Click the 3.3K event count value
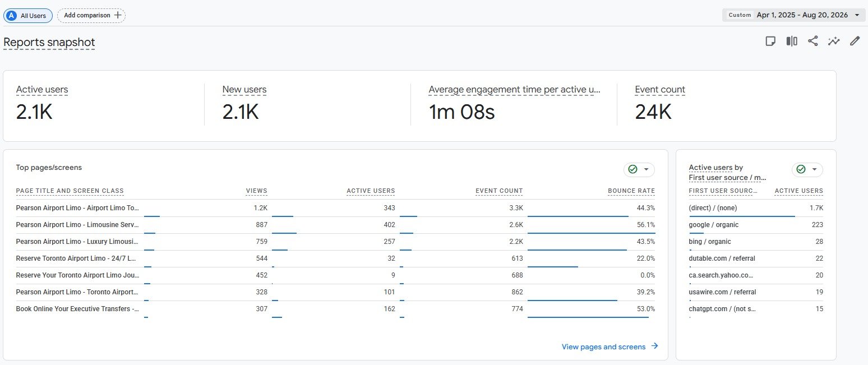The width and height of the screenshot is (868, 365). [x=516, y=208]
